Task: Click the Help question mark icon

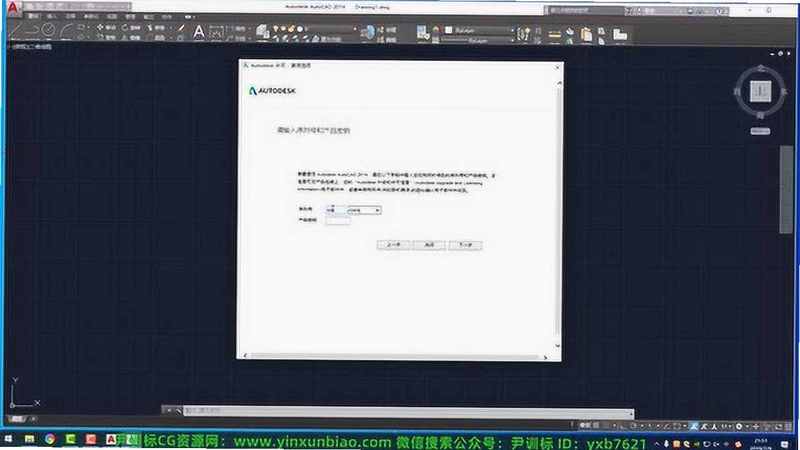Action: coord(719,11)
